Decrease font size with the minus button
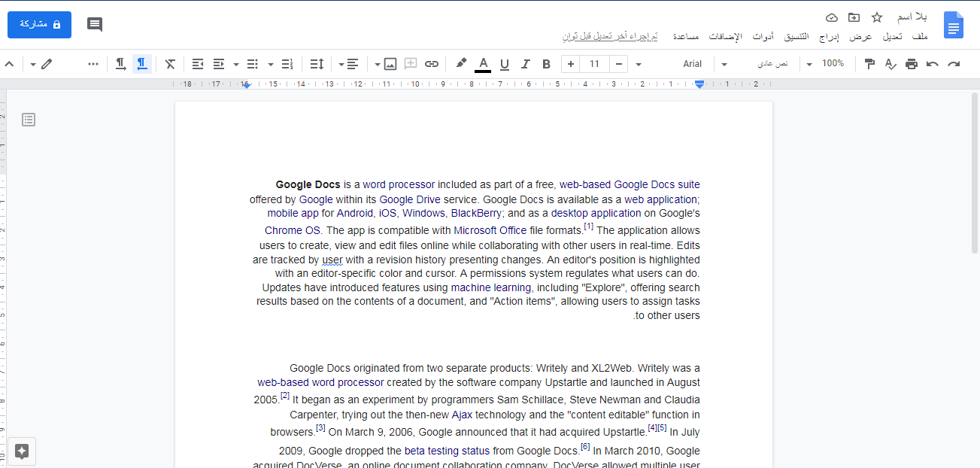 (618, 64)
